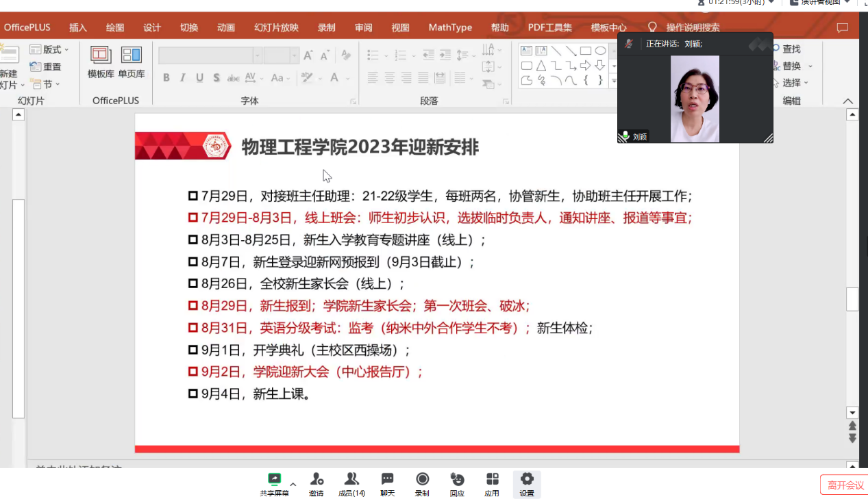Click the comments icon at ribbon right
868x501 pixels.
click(x=843, y=28)
